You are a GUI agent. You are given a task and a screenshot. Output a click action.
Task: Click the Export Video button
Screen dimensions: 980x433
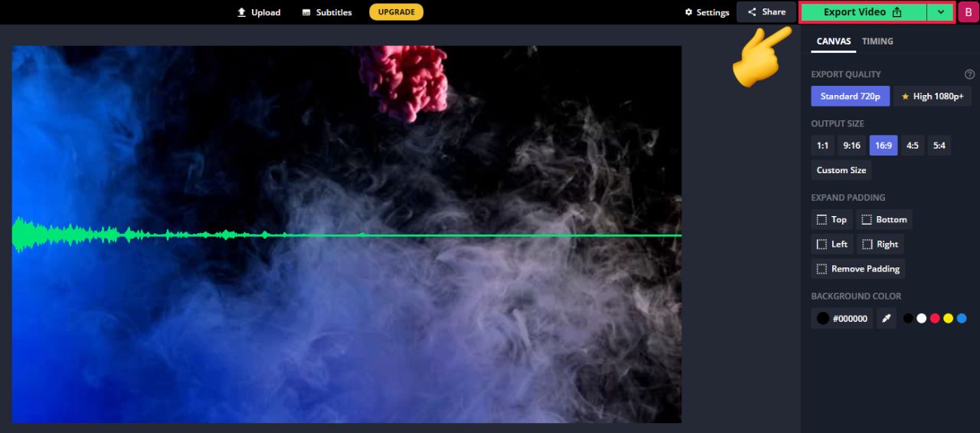point(863,12)
